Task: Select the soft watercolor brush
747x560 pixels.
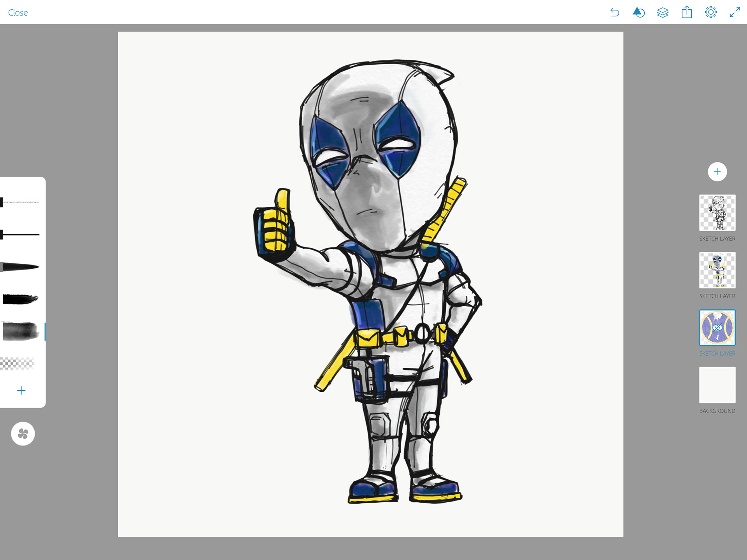Action: 21,332
